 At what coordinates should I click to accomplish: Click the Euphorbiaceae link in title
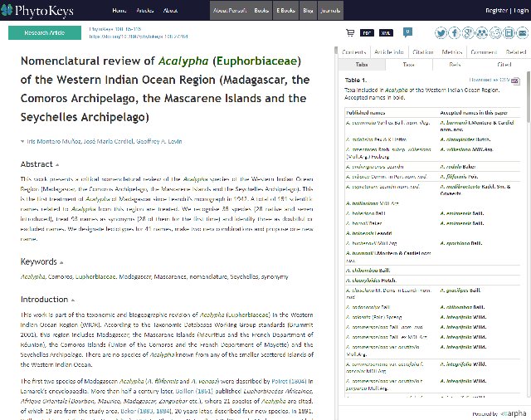(x=256, y=61)
